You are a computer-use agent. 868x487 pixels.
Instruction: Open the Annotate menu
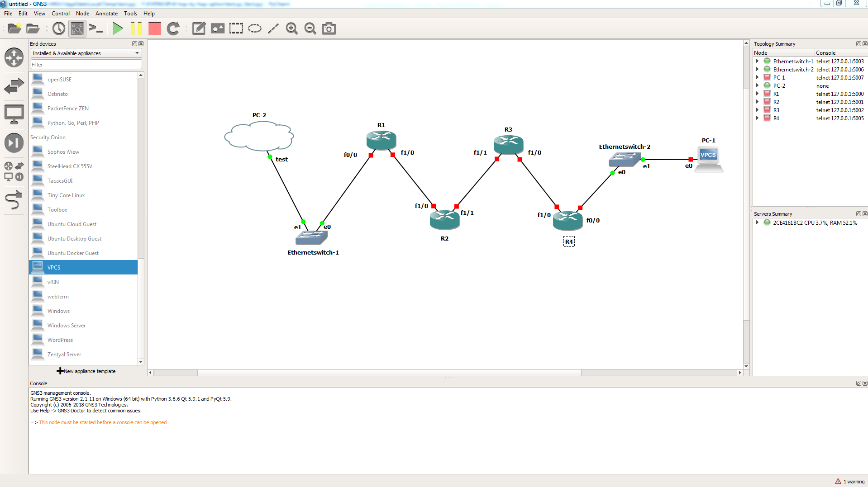click(106, 14)
